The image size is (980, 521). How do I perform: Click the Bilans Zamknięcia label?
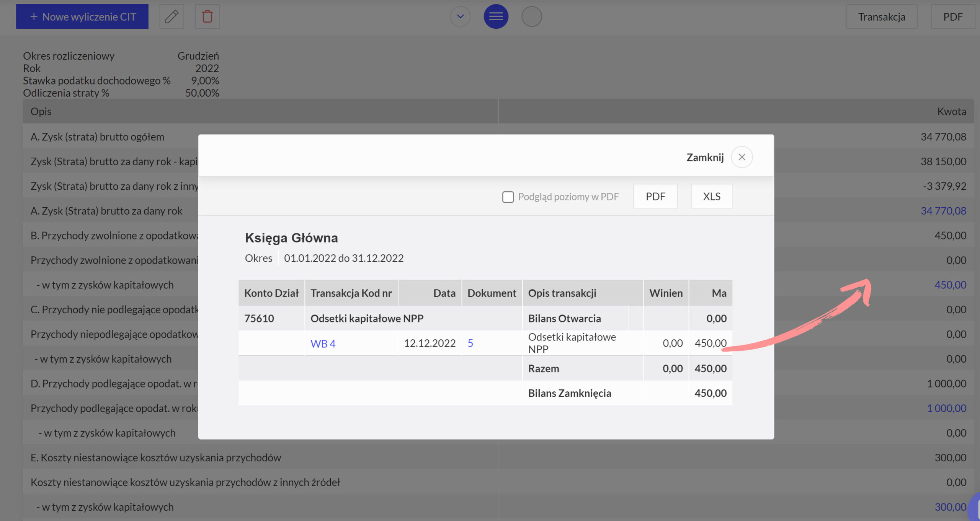coord(570,393)
